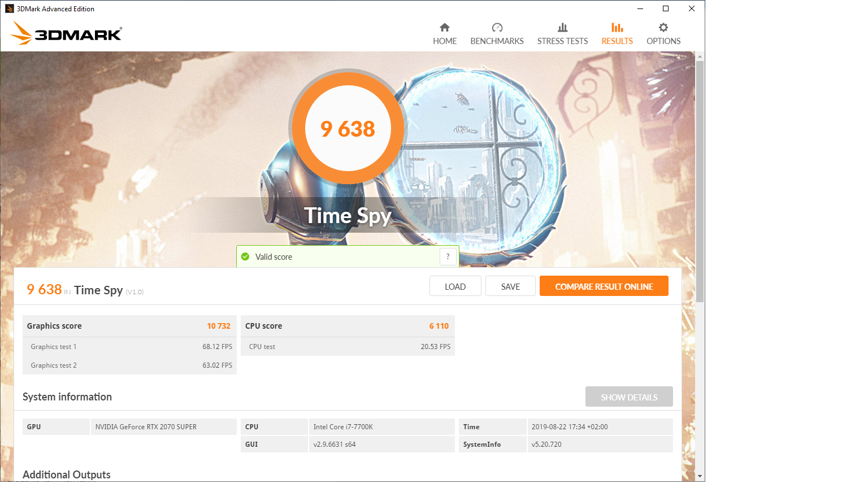Go to the STRESS TESTS tab label
Image resolution: width=868 pixels, height=488 pixels.
pos(562,41)
